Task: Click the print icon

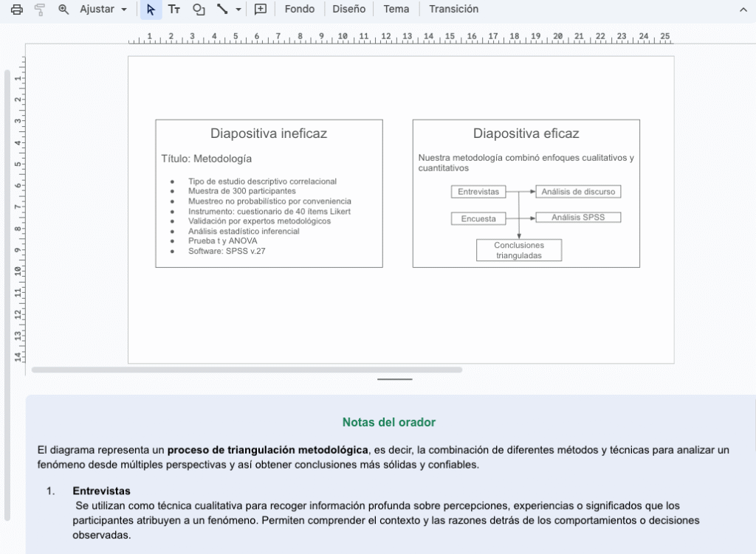Action: point(17,10)
